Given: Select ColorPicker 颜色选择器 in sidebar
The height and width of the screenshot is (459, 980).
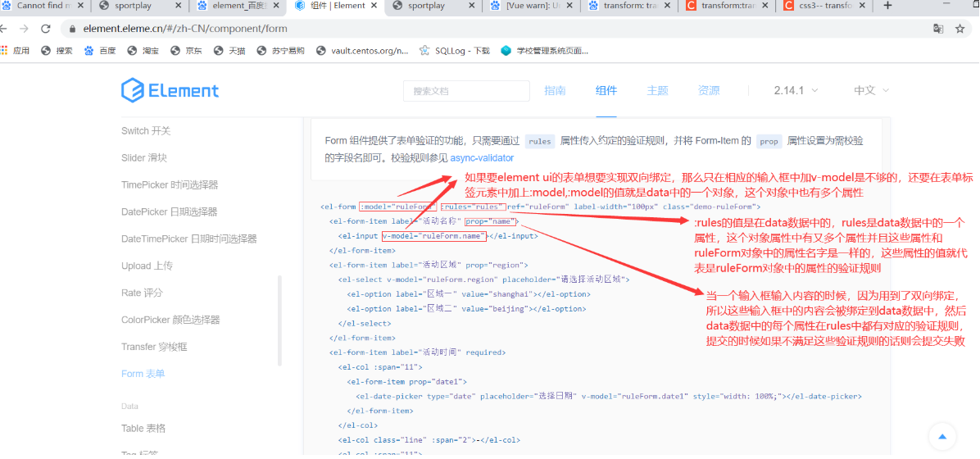Looking at the screenshot, I should [170, 320].
